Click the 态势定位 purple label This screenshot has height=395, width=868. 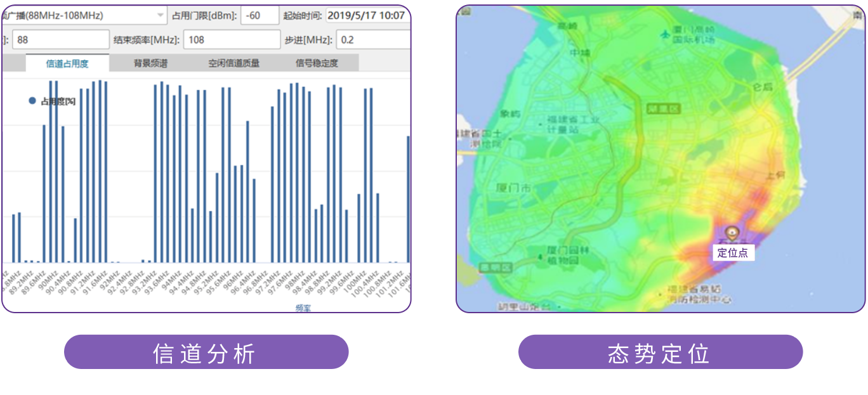coord(661,352)
